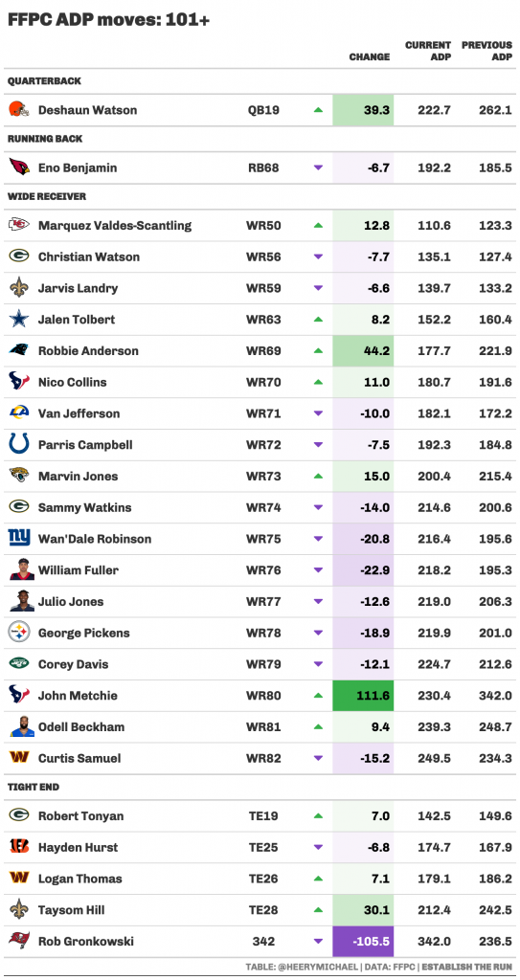Click the Kansas City Chiefs logo icon

pos(19,225)
